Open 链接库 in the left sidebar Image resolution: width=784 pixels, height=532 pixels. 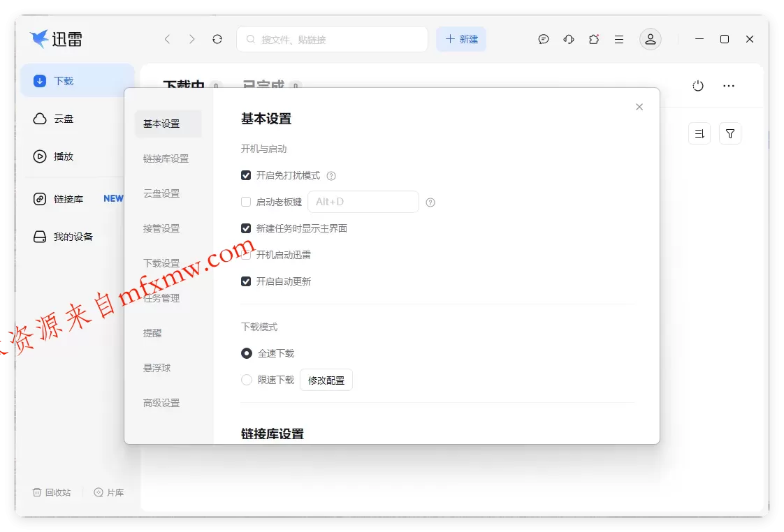point(59,199)
